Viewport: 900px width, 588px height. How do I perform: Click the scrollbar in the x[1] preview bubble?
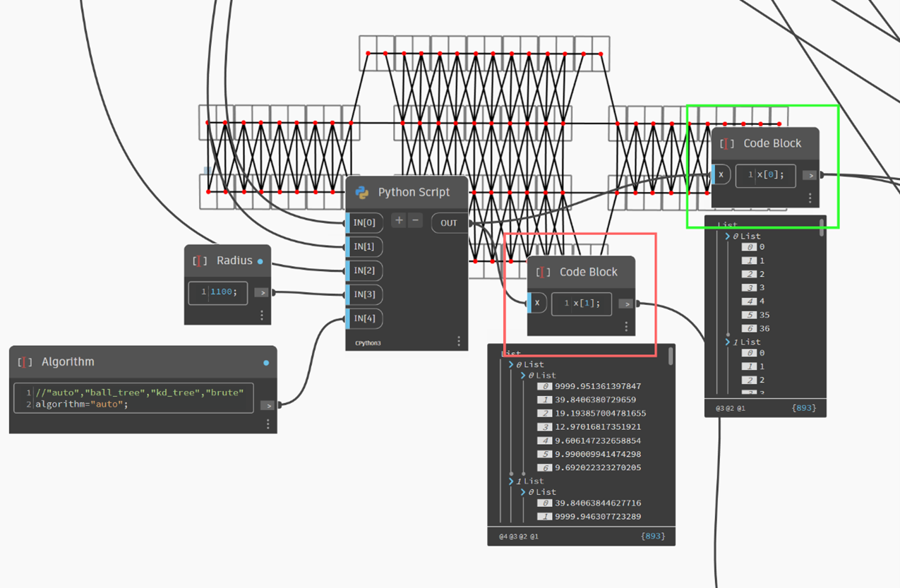point(671,358)
